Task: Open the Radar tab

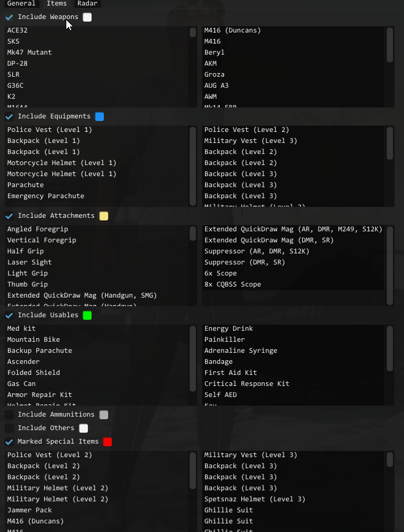Action: [87, 4]
